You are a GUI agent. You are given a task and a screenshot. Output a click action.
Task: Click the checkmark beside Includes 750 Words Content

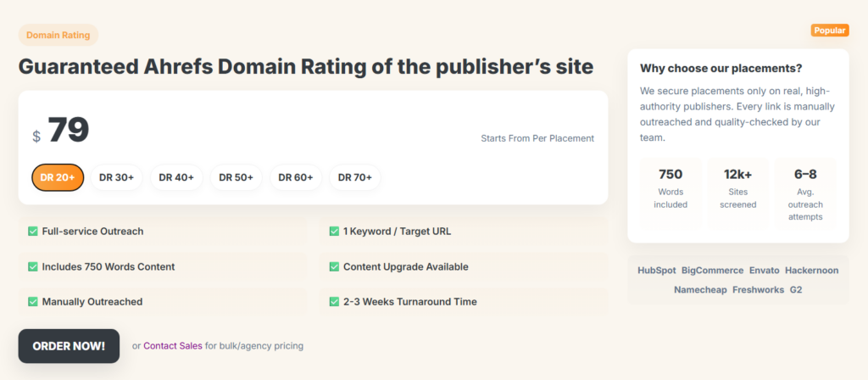click(33, 266)
